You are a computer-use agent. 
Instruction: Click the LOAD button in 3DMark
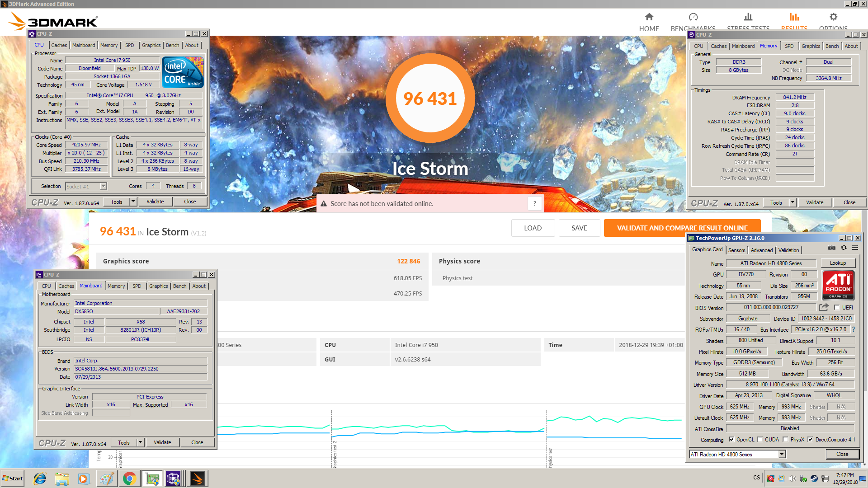533,228
